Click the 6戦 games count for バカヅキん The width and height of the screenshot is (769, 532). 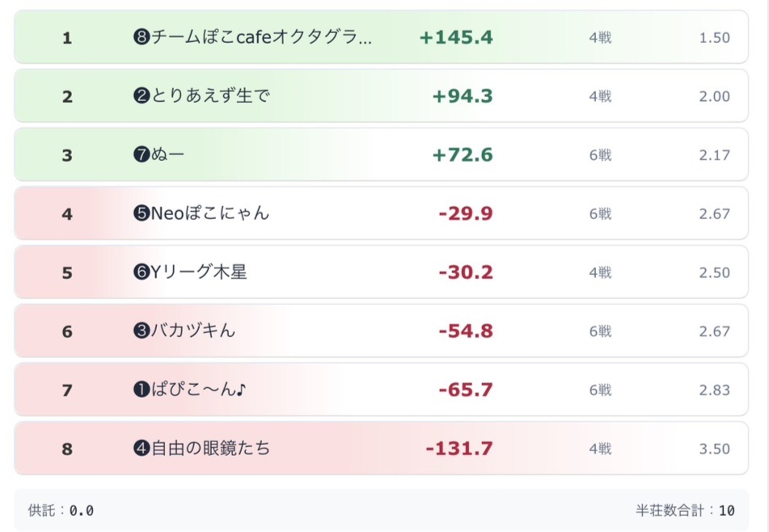tap(600, 331)
